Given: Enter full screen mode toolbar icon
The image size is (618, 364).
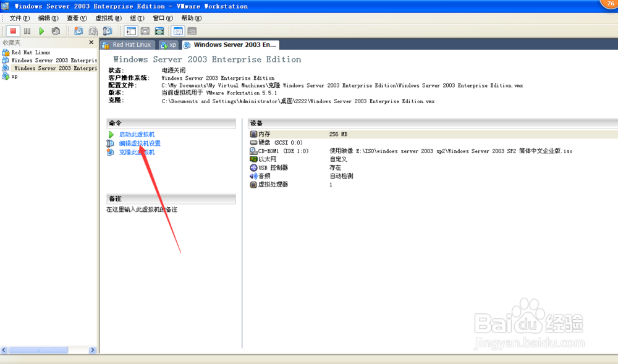Looking at the screenshot, I should tap(159, 31).
